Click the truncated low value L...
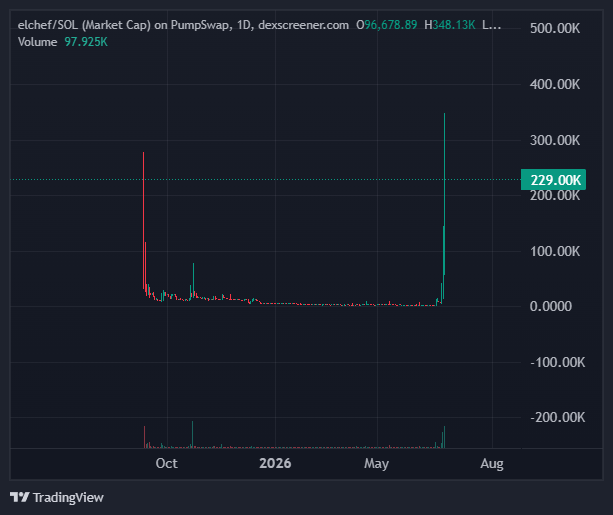This screenshot has height=515, width=613. 491,25
